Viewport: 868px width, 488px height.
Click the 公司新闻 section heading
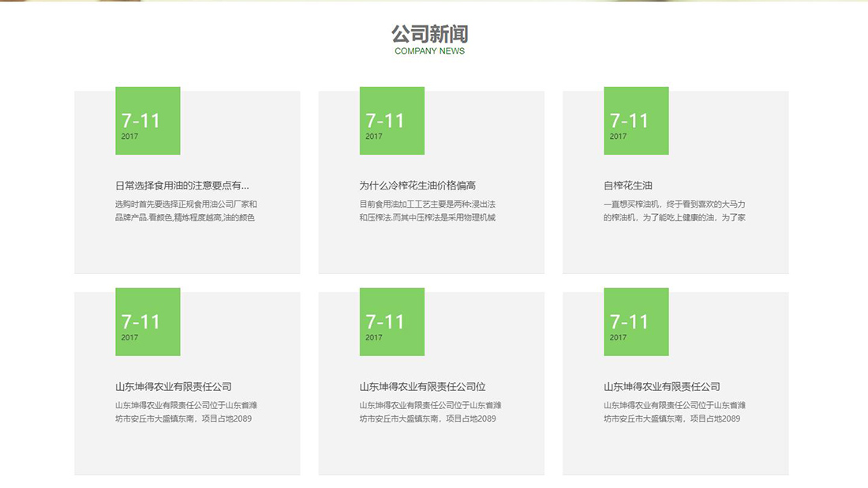tap(429, 35)
